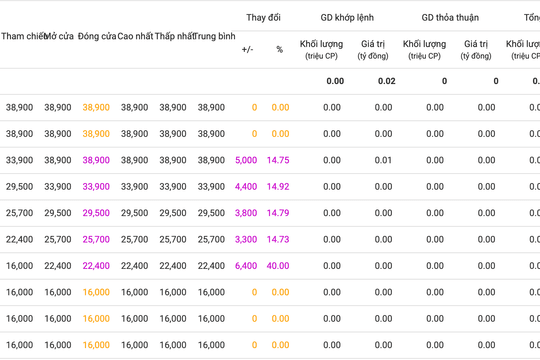Click the GD khớp lệnh header
This screenshot has height=360, width=540.
(347, 18)
